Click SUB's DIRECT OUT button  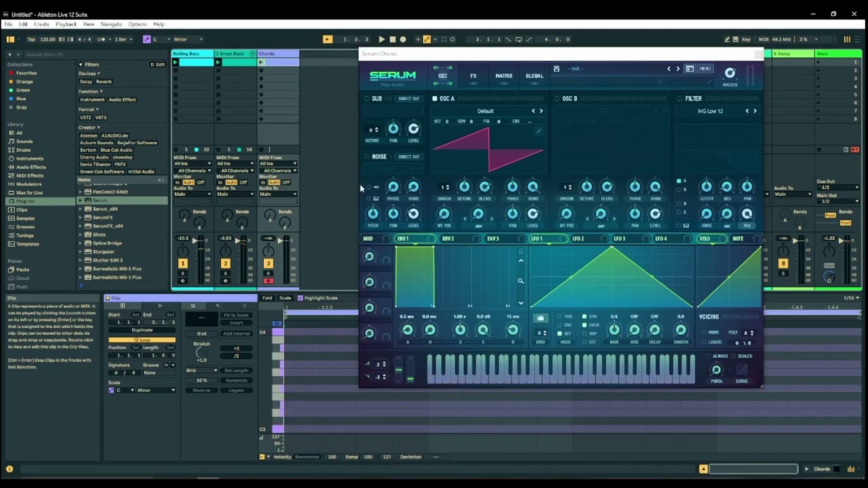tap(409, 99)
